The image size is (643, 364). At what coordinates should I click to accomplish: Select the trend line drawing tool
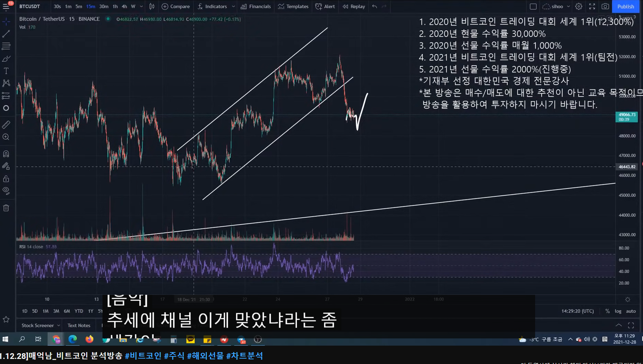pos(6,34)
